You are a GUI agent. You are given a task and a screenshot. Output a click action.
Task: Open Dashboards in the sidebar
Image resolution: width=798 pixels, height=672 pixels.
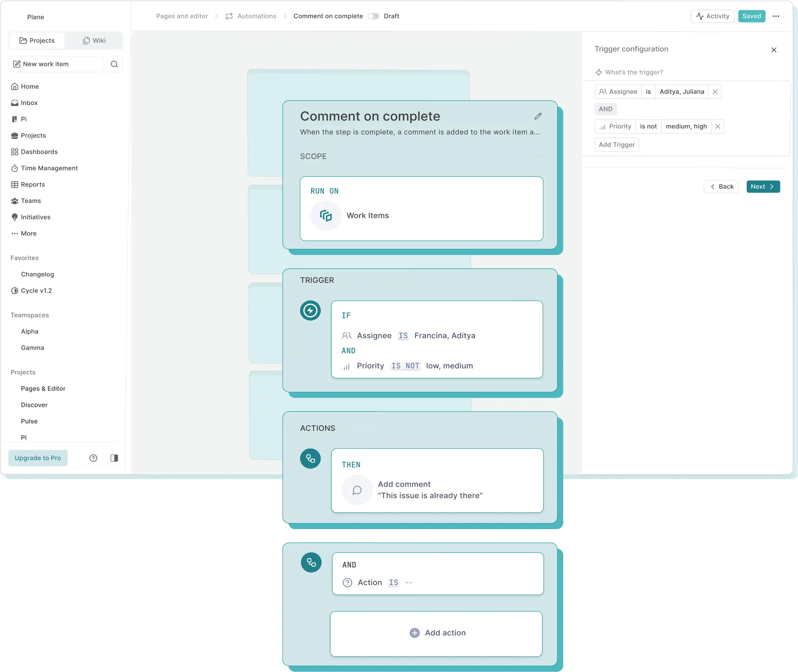click(x=39, y=152)
